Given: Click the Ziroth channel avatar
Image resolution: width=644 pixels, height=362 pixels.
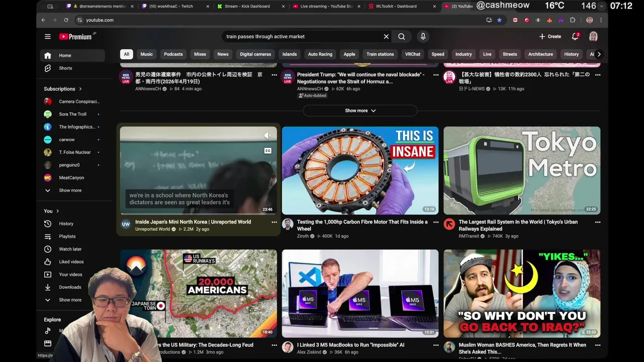Looking at the screenshot, I should click(287, 224).
